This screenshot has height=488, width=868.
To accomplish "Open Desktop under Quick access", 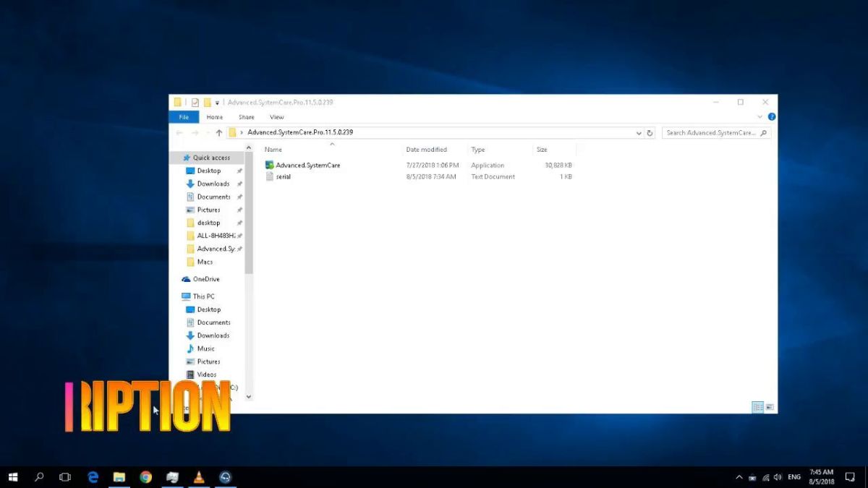I will pos(209,171).
